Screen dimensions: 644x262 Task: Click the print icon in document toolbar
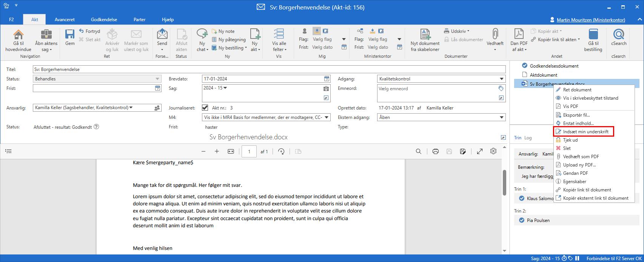[x=436, y=151]
